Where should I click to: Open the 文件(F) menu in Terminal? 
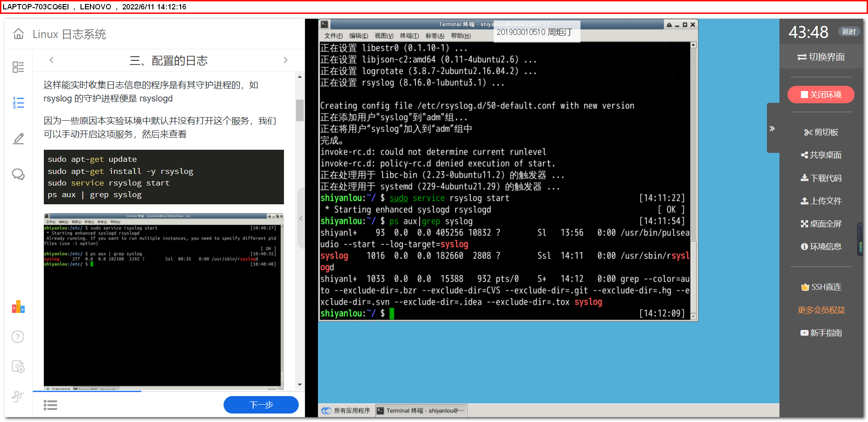pyautogui.click(x=333, y=36)
